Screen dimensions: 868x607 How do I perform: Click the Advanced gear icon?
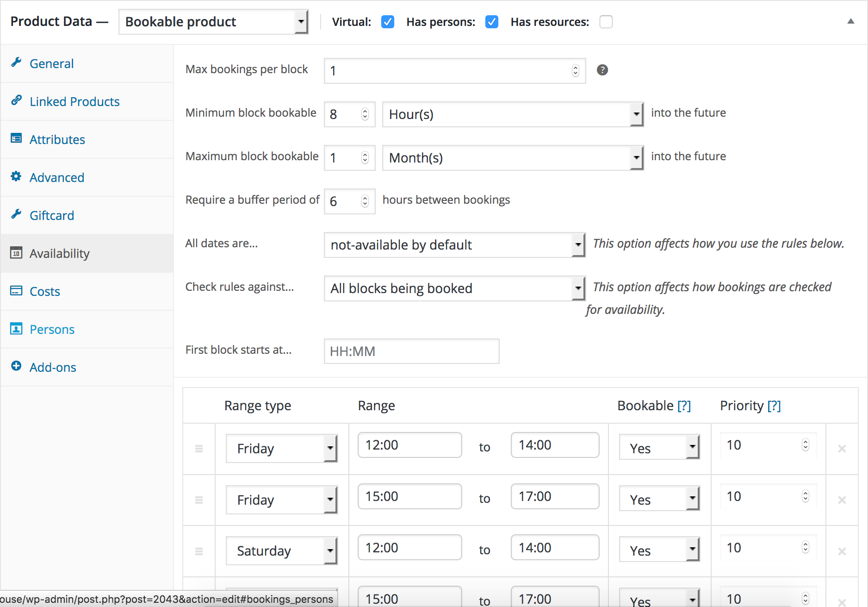pos(16,176)
